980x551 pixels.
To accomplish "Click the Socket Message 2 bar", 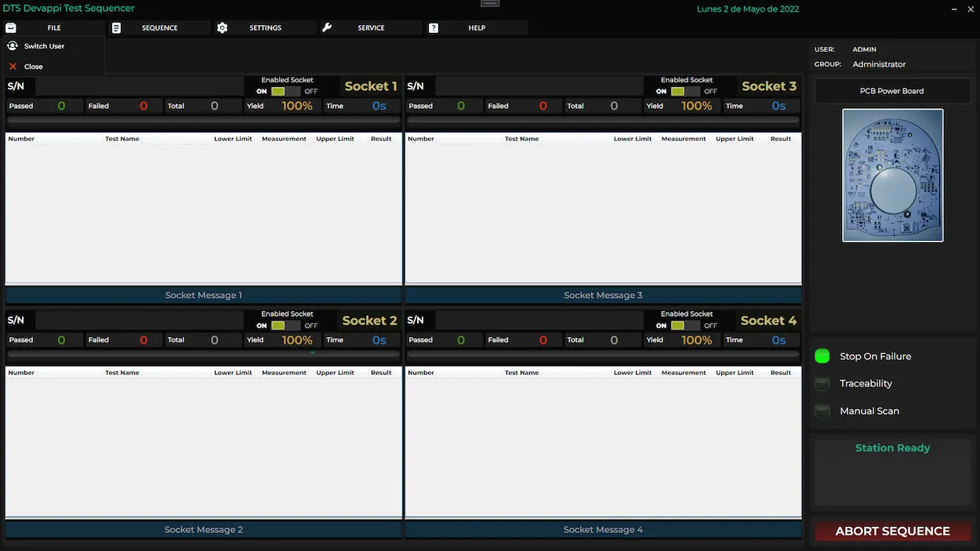I will 204,530.
